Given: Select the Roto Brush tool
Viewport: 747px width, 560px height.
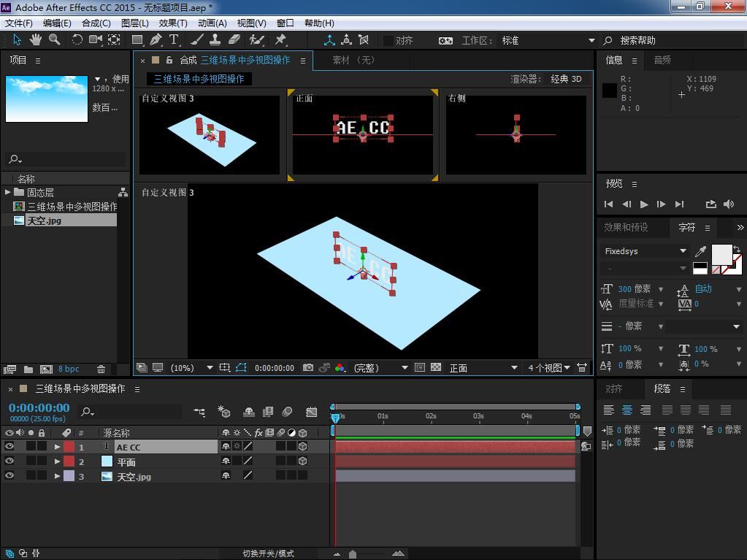Looking at the screenshot, I should [x=257, y=40].
